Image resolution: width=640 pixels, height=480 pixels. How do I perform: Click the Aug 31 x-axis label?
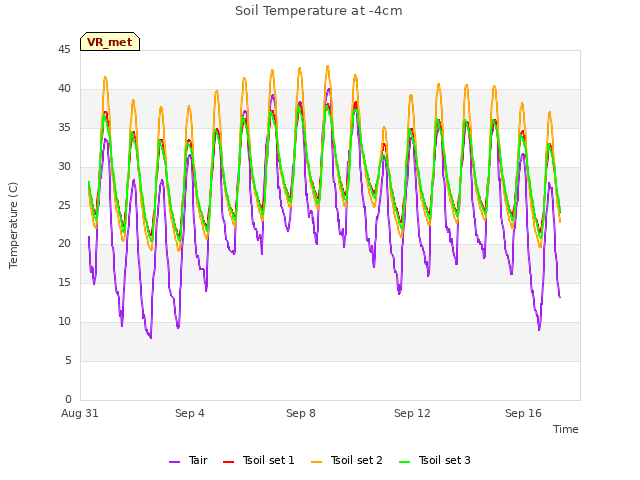pos(80,413)
